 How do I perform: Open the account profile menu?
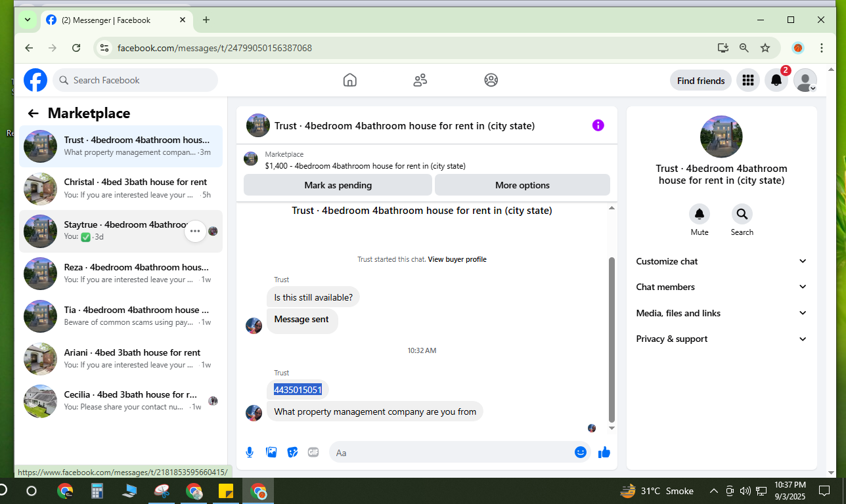coord(805,81)
